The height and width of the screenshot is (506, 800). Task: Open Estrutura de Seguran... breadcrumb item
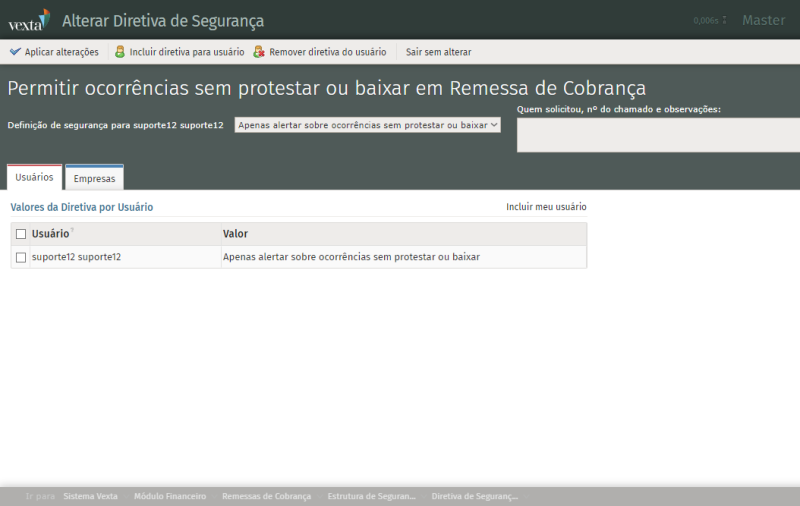tap(371, 496)
